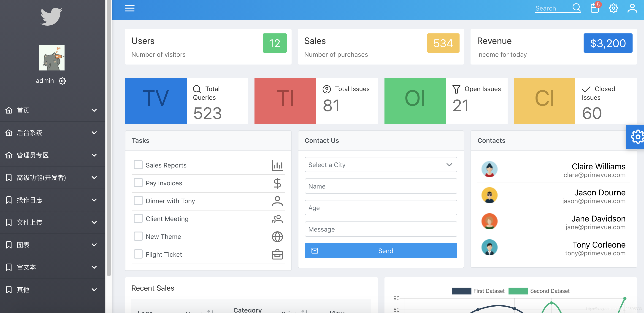644x313 pixels.
Task: Click the question icon beside Total Issues
Action: 327,89
